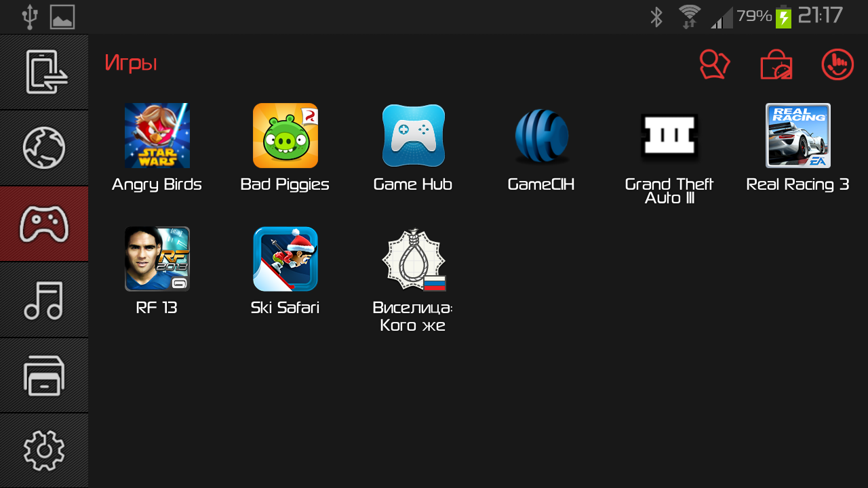Switch to the globe internet category
Image resolution: width=868 pixels, height=488 pixels.
[44, 148]
